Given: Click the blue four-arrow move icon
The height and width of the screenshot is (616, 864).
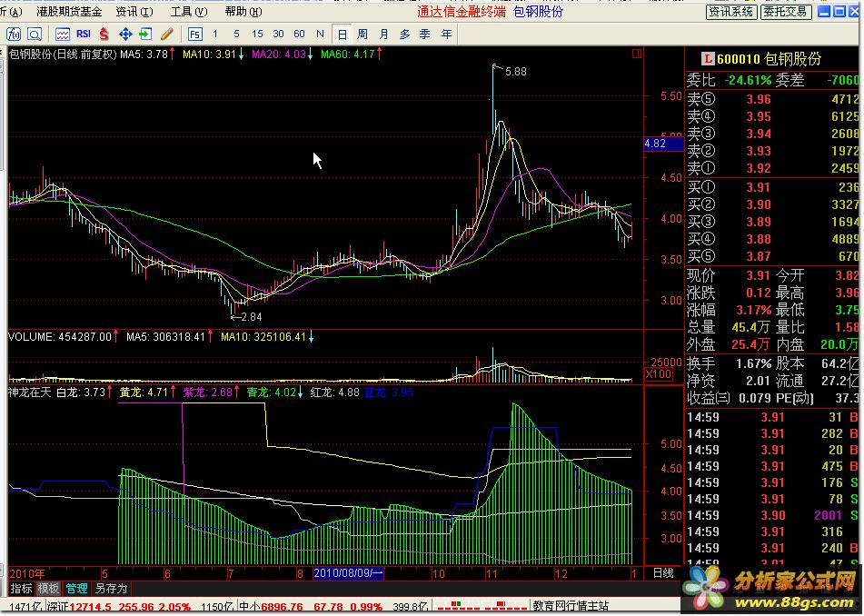Looking at the screenshot, I should click(x=125, y=35).
